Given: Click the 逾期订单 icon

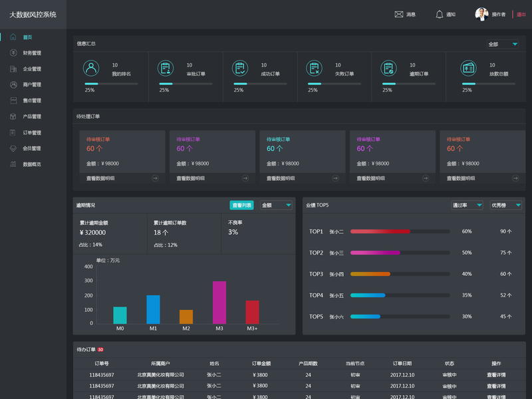Looking at the screenshot, I should coord(388,68).
